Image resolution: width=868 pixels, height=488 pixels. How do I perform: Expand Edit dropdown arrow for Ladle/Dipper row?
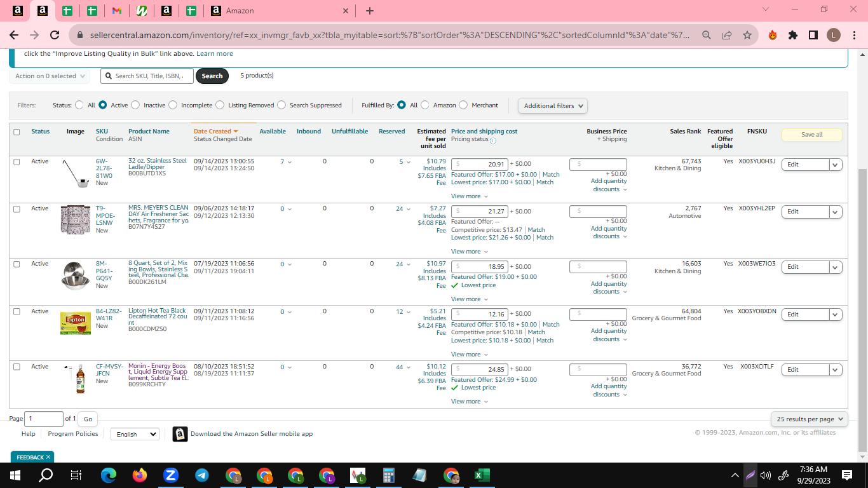pos(836,165)
